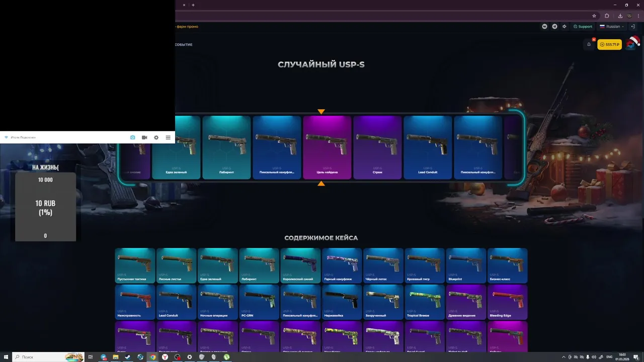
Task: Select Древние видения skin
Action: (x=466, y=302)
